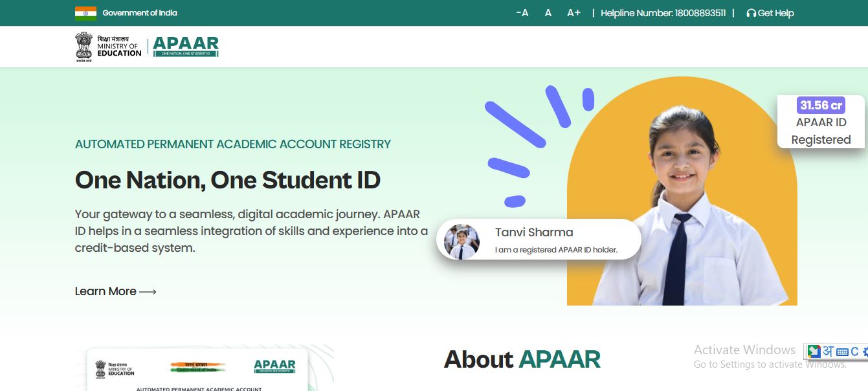Reset font size with A
This screenshot has height=391, width=868.
pyautogui.click(x=548, y=13)
